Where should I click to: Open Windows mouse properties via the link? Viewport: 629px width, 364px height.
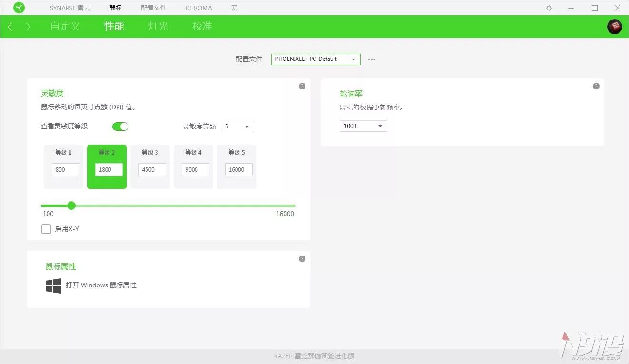point(101,285)
